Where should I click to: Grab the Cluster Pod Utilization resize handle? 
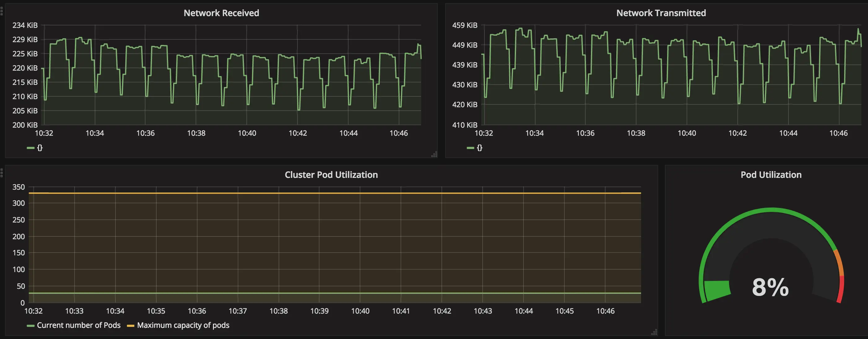654,332
